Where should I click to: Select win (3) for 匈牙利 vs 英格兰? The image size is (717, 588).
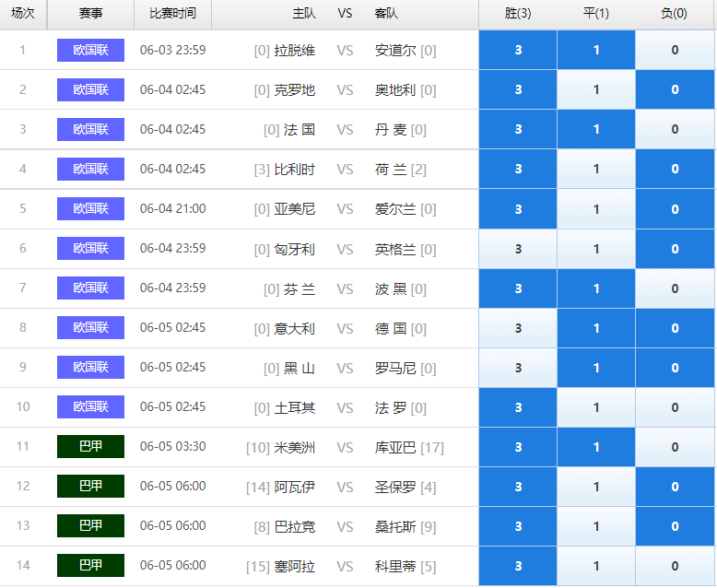click(518, 249)
